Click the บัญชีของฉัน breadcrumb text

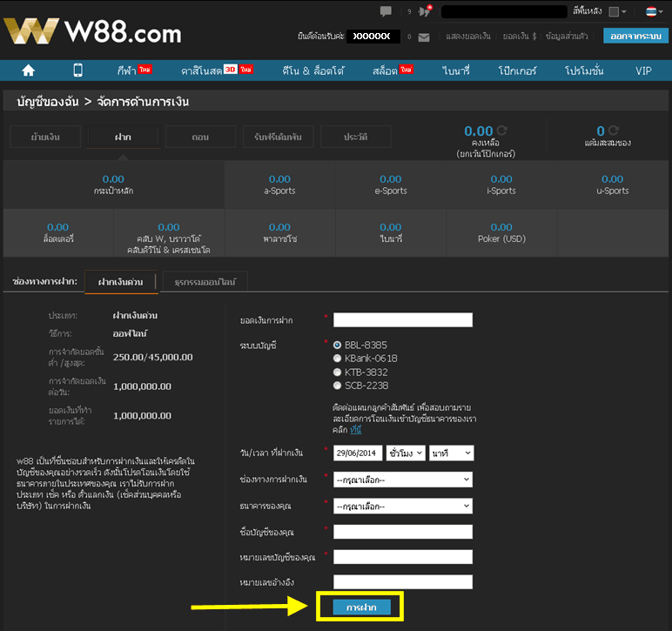coord(48,102)
